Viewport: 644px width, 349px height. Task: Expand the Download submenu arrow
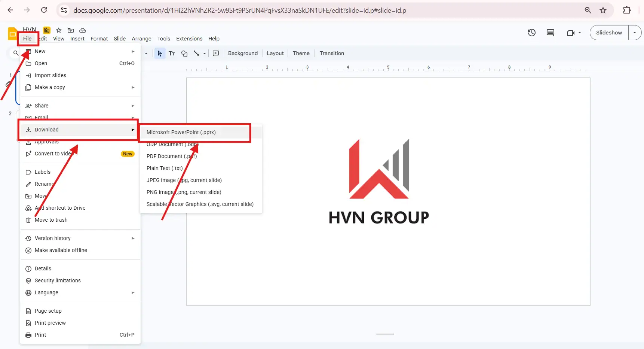pos(133,130)
